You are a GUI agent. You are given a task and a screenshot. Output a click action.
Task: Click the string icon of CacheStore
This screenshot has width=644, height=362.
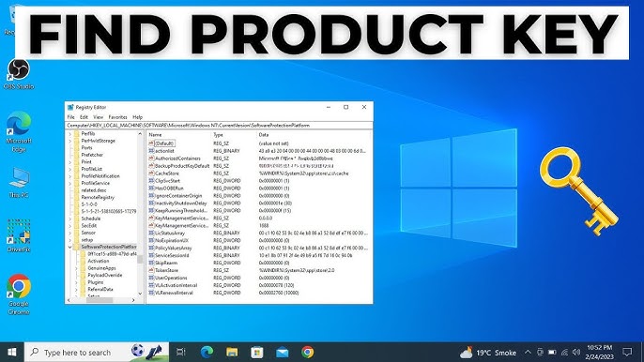tap(151, 173)
